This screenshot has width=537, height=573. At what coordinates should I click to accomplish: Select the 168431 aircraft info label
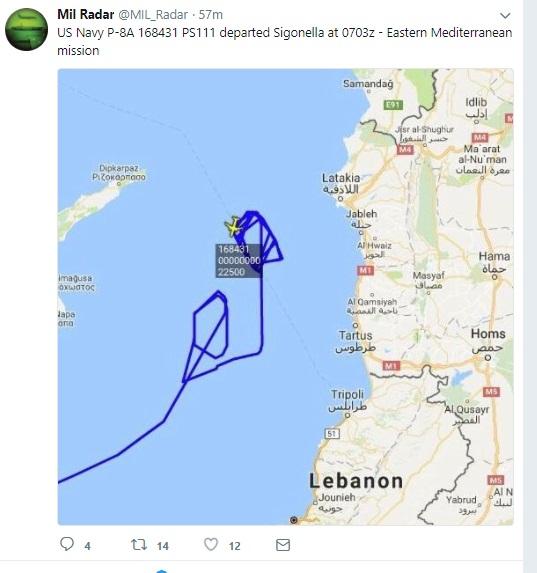238,261
